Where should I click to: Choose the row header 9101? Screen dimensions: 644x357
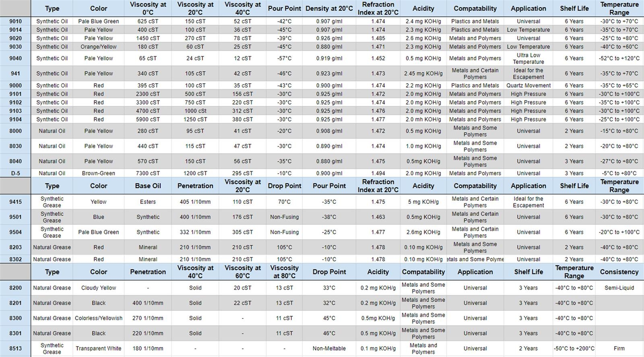15,94
